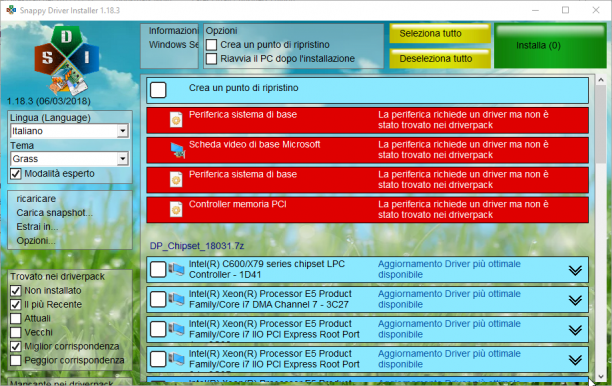Click the SDI hexagon logo
The width and height of the screenshot is (612, 386).
coord(66,59)
